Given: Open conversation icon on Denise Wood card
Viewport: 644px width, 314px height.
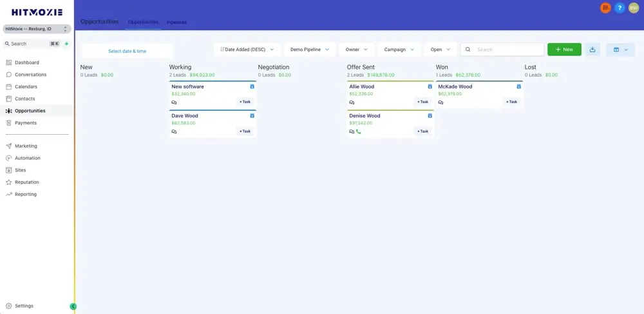Looking at the screenshot, I should coord(352,132).
